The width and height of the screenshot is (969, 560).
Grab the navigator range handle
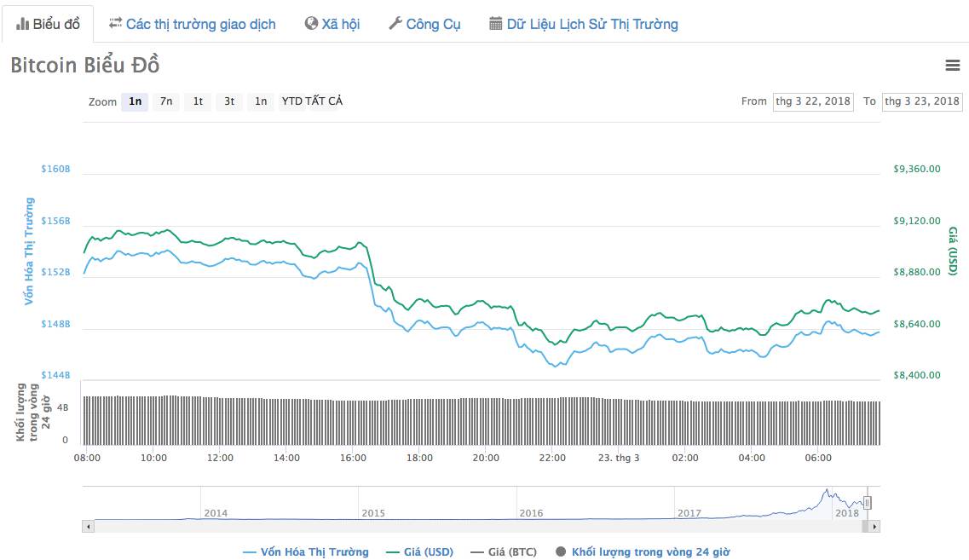(x=867, y=503)
